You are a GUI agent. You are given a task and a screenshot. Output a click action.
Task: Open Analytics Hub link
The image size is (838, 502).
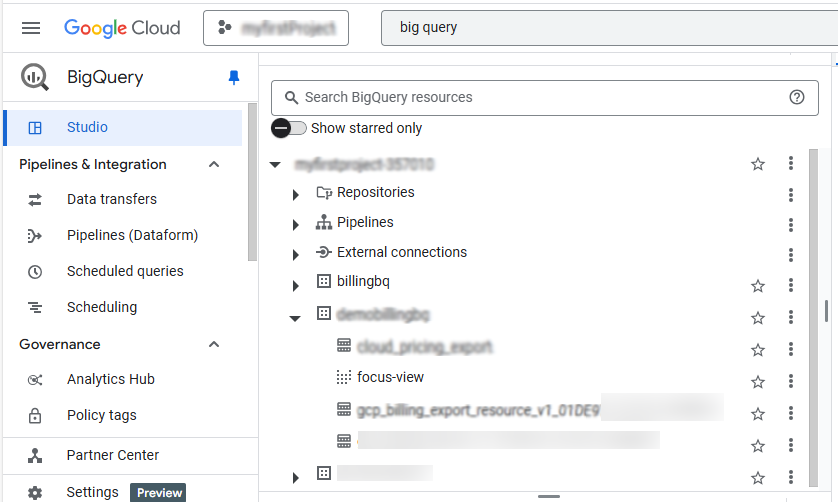110,379
